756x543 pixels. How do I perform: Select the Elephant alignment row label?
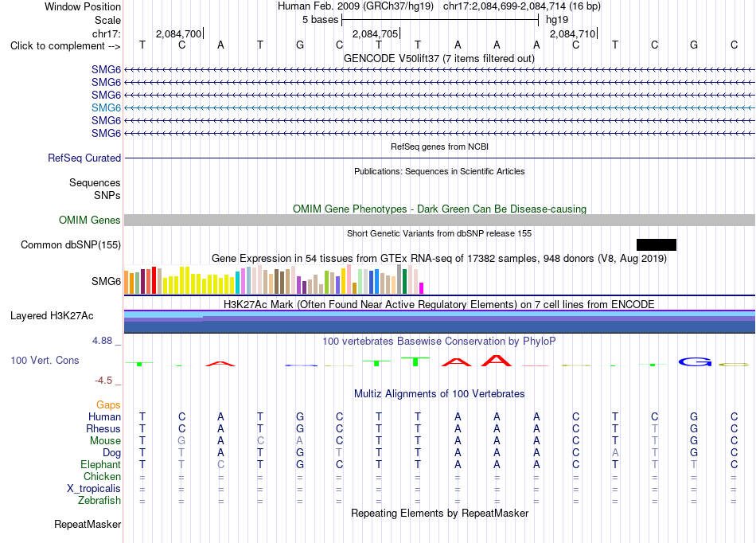(100, 464)
